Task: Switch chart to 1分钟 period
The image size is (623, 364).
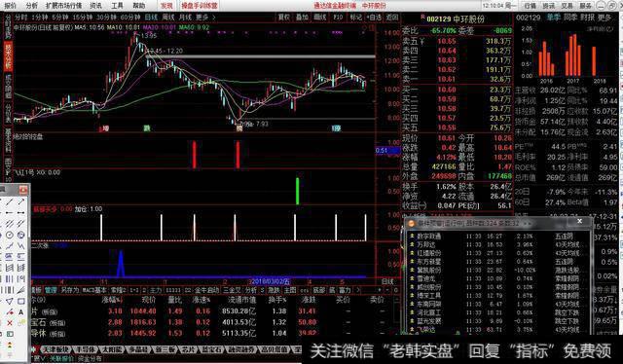Action: 40,18
